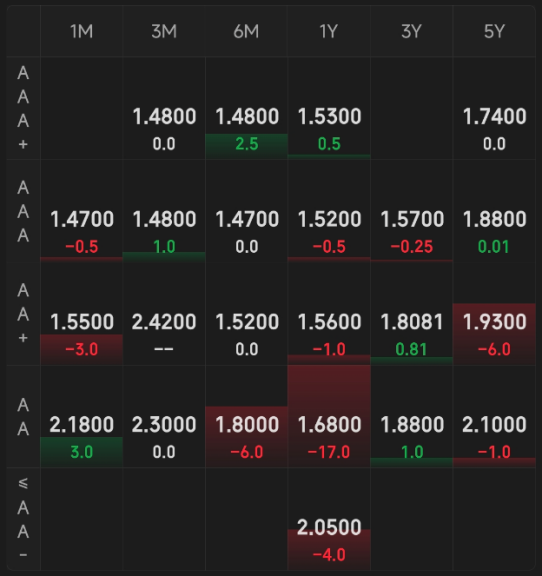Open the AA 1Y cell showing -17.0
The width and height of the screenshot is (542, 576).
pos(329,417)
